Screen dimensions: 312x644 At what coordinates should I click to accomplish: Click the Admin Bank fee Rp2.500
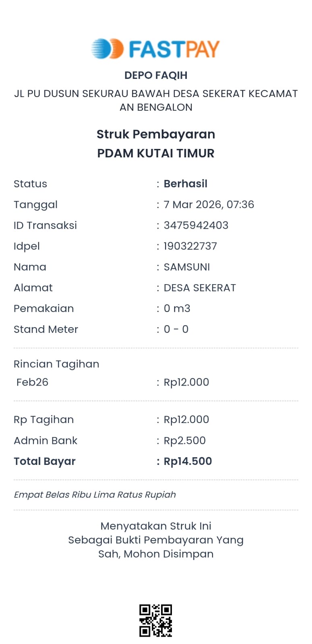(184, 440)
